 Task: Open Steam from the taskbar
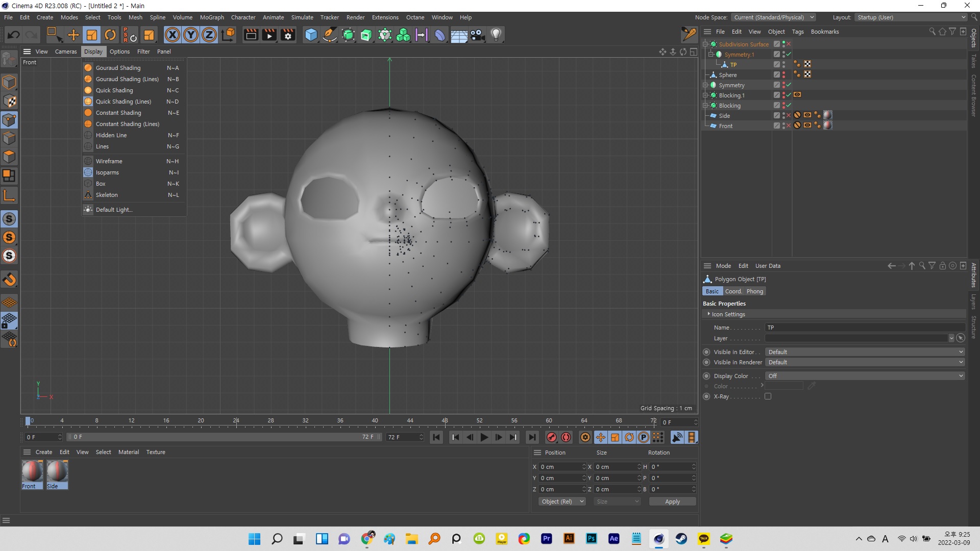point(681,539)
